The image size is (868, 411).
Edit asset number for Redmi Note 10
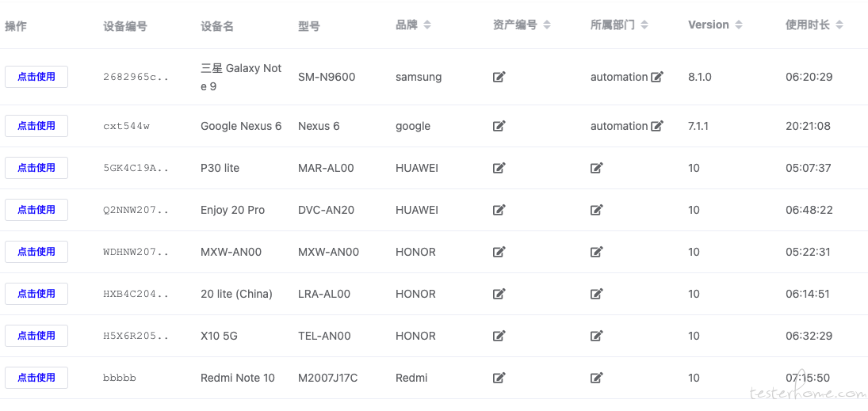[499, 378]
